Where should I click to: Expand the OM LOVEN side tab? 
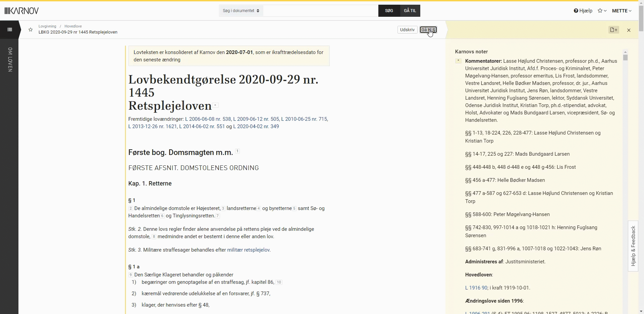tap(10, 60)
